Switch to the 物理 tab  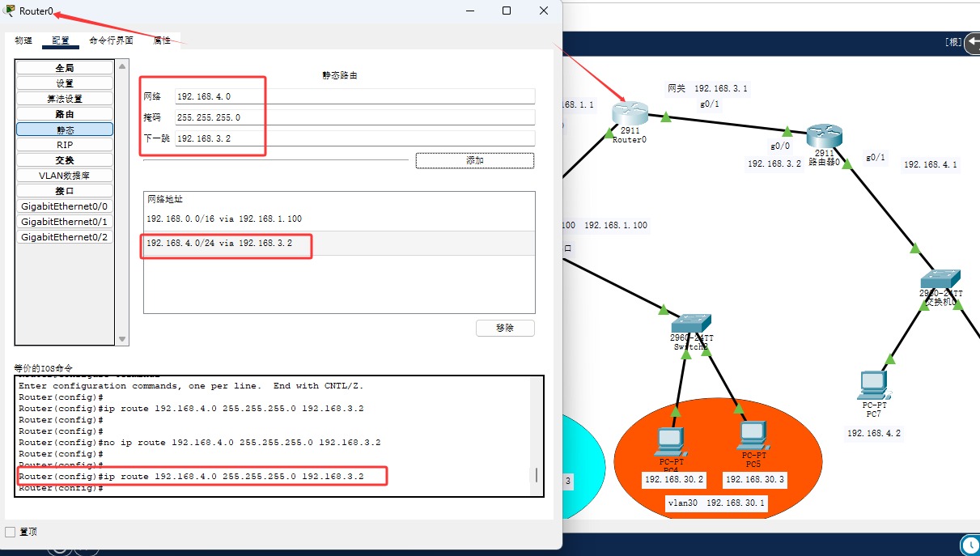[x=23, y=40]
